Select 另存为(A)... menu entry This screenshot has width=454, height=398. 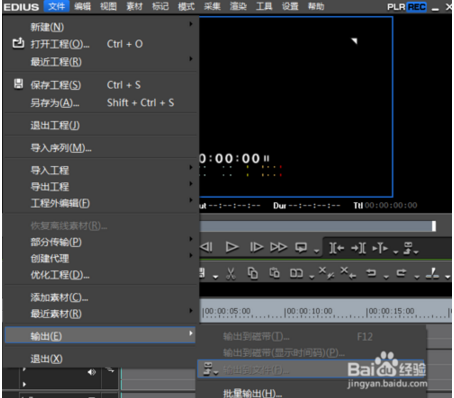click(x=100, y=103)
